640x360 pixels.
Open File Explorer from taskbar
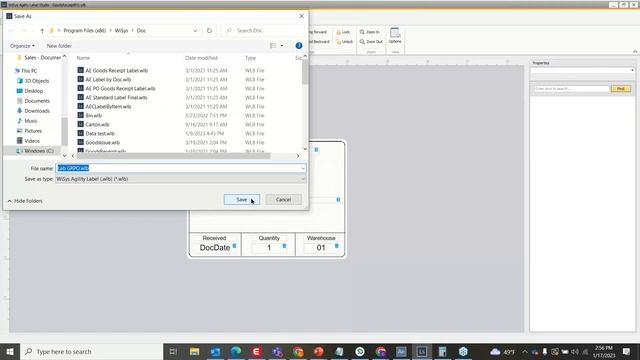click(194, 351)
